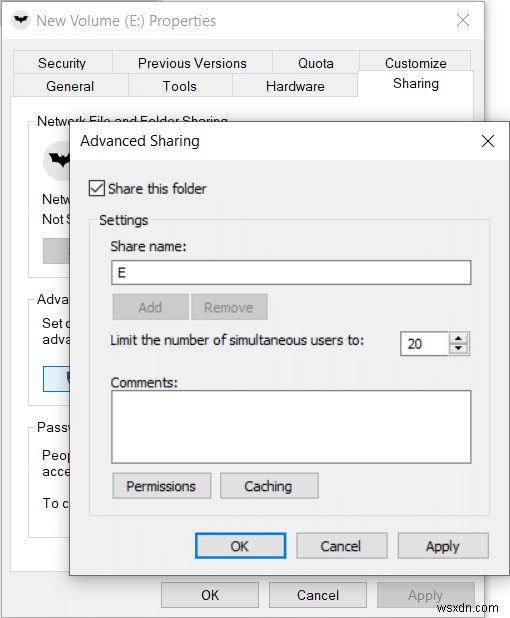
Task: Click the 'Advanced Sharing' title text
Action: pyautogui.click(x=140, y=141)
